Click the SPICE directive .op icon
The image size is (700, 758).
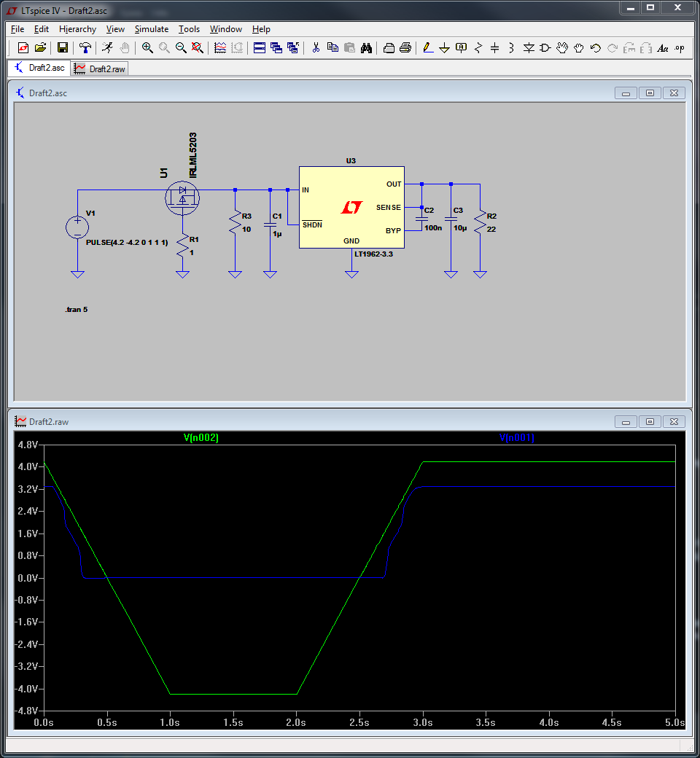tap(679, 47)
